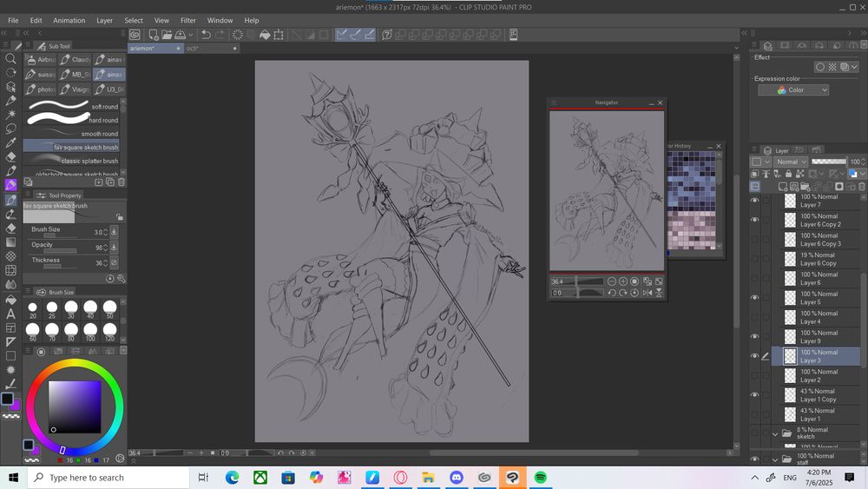Hide Layer 7 using its eye icon
This screenshot has width=868, height=489.
pos(753,201)
